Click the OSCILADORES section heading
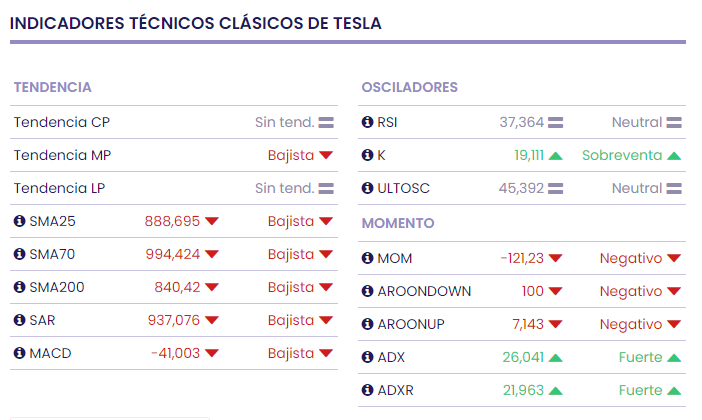702x420 pixels. coord(409,87)
